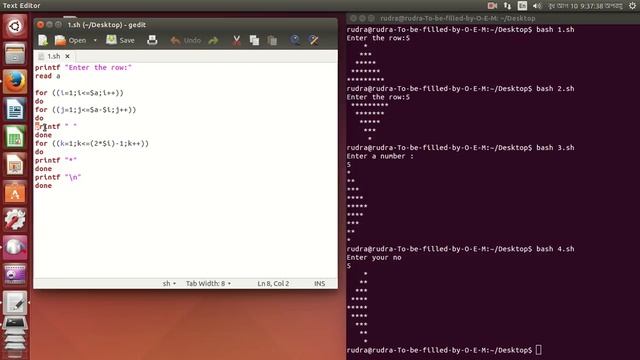Open the sound volume indicator
The height and width of the screenshot is (360, 640).
click(537, 6)
